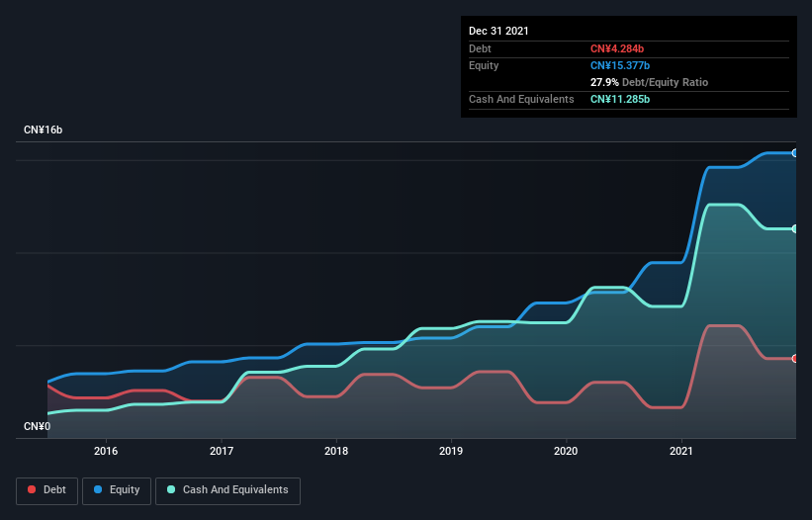Select the red Debt endpoint marker
812x520 pixels.
tap(795, 359)
